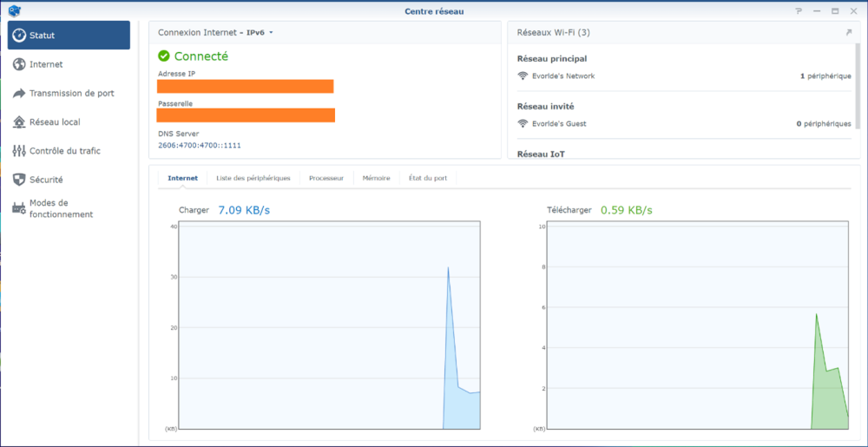Open the IPv6 connection type dropdown

coord(260,33)
